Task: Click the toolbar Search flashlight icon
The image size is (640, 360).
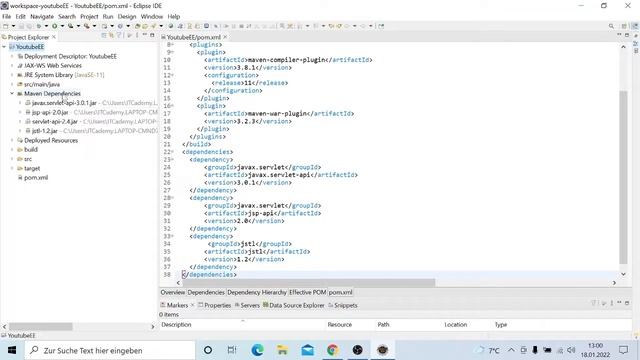Action: point(154,26)
